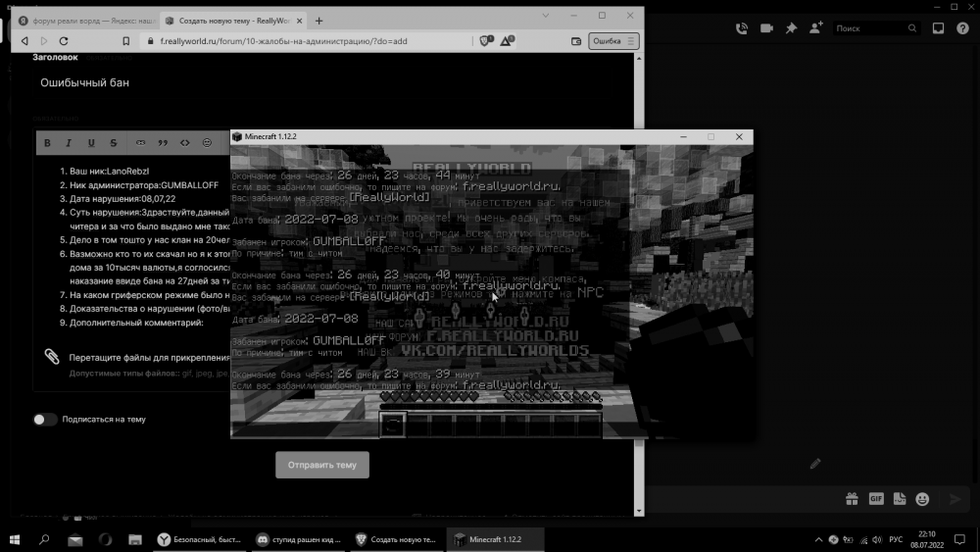980x552 pixels.
Task: Open a new browser tab
Action: coord(318,21)
